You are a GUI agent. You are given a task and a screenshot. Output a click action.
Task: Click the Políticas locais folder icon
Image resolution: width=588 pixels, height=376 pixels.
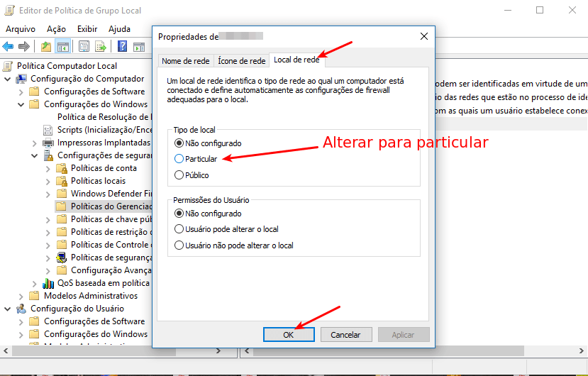pyautogui.click(x=62, y=181)
